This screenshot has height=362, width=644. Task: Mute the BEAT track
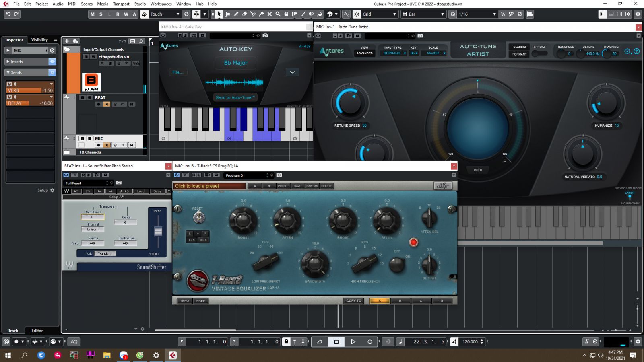click(83, 98)
